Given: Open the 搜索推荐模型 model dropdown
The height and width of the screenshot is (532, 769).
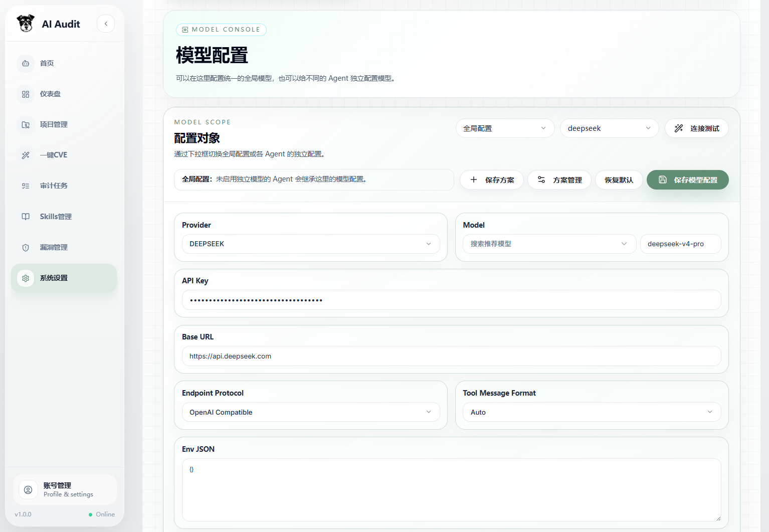Looking at the screenshot, I should 549,244.
